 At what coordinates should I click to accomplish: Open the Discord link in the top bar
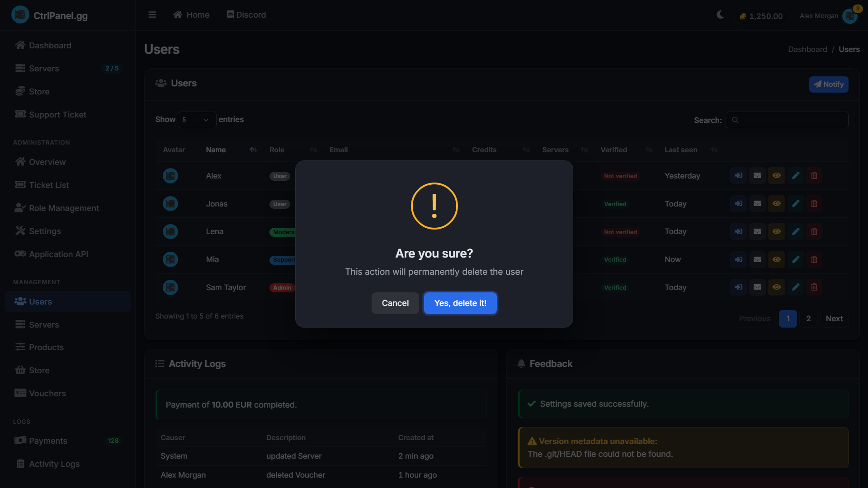coord(246,15)
